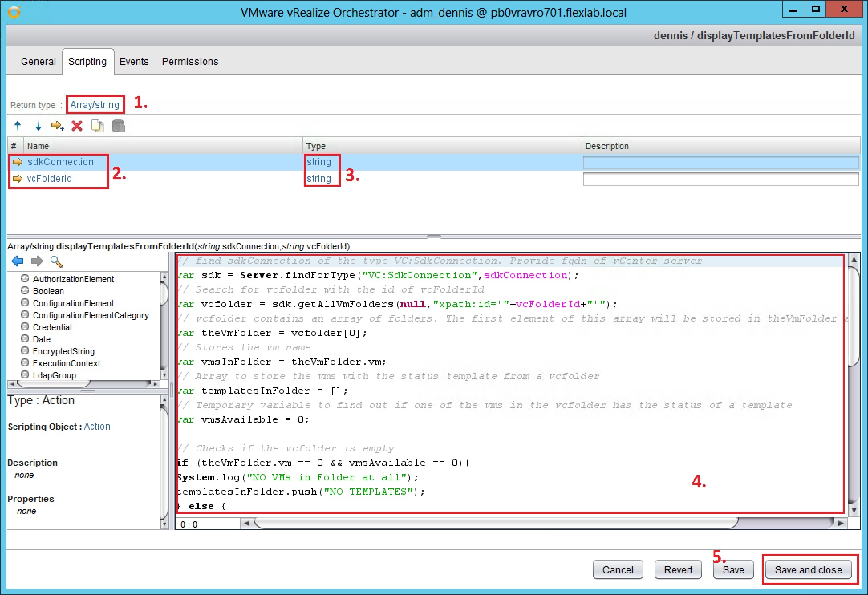Delete selected parameter with red X icon
868x595 pixels.
click(77, 126)
